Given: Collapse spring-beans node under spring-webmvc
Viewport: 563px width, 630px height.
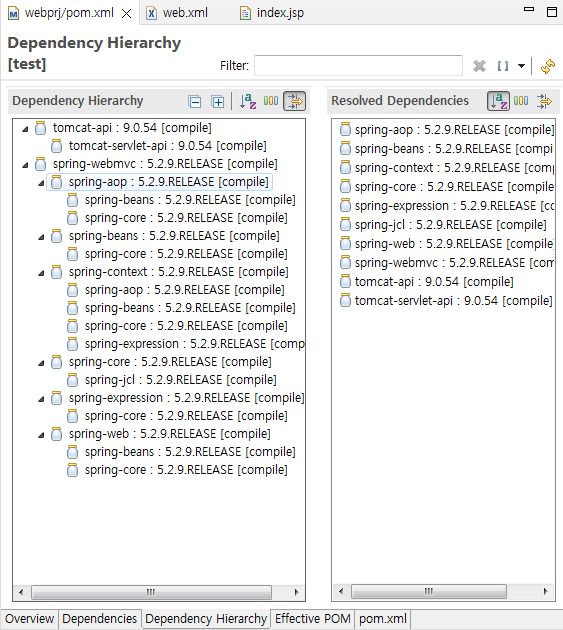Looking at the screenshot, I should coord(41,237).
